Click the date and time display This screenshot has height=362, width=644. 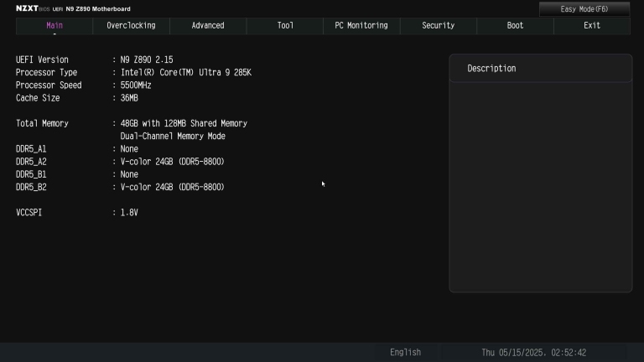pyautogui.click(x=534, y=353)
